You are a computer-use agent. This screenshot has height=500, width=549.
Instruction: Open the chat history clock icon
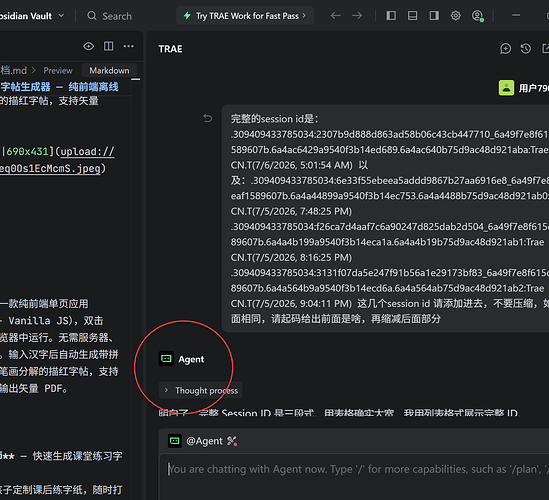click(x=526, y=49)
